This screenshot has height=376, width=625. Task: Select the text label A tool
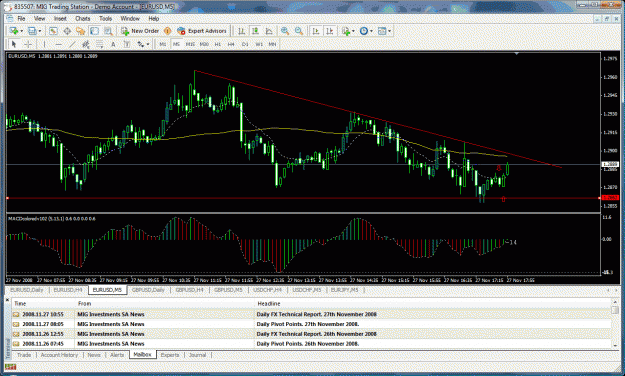click(113, 44)
